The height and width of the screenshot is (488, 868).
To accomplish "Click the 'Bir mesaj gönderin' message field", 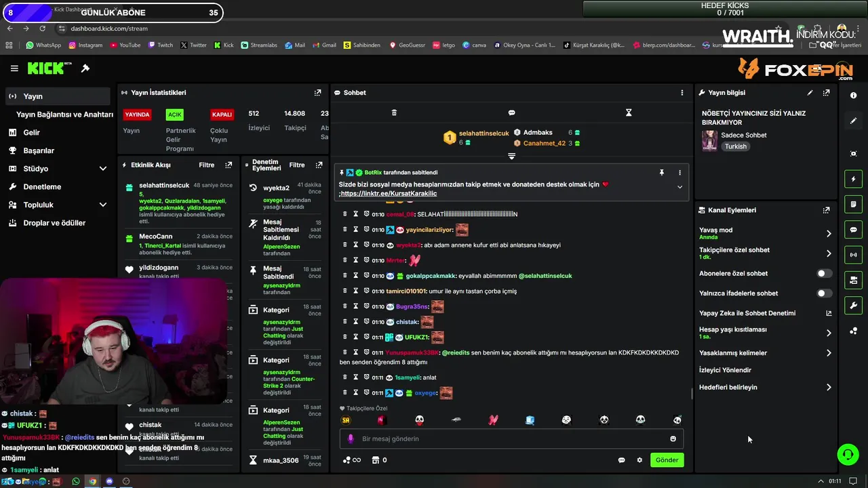I will click(x=512, y=439).
